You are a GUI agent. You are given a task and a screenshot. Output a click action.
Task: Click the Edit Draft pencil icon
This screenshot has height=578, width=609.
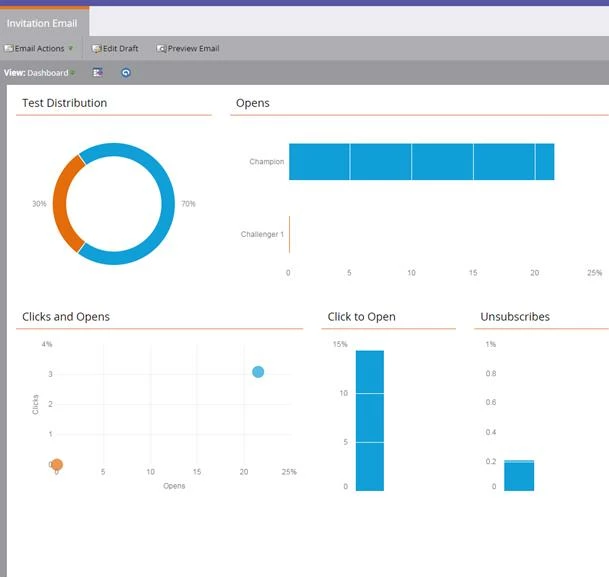click(x=96, y=49)
